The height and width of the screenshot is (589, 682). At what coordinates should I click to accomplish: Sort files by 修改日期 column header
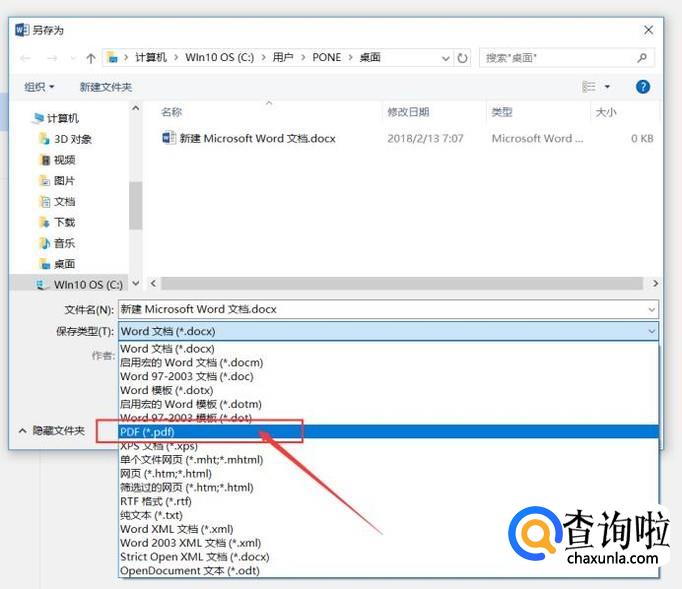coord(408,112)
